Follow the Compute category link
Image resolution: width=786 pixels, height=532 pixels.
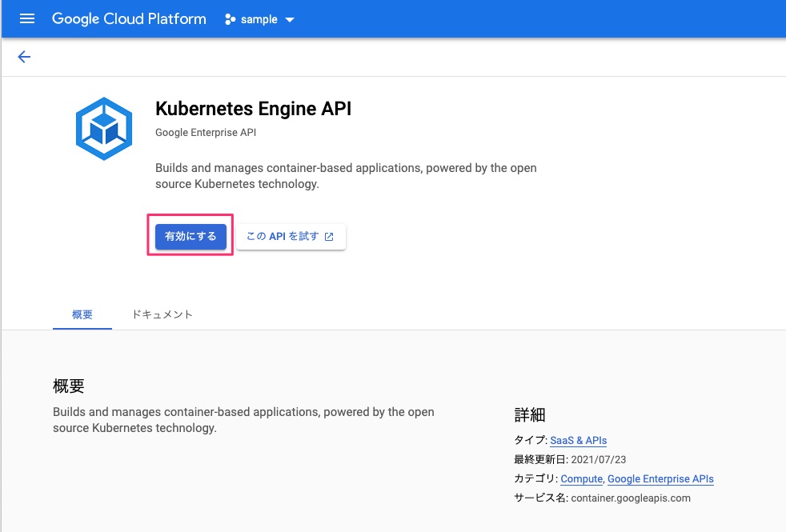point(582,478)
